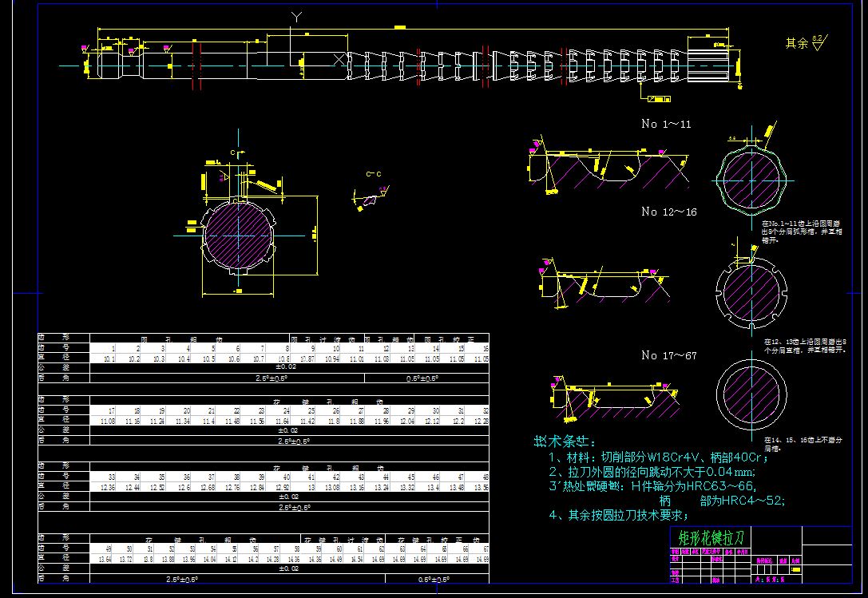This screenshot has width=868, height=598.
Task: Select the diameter cell 14.54
Action: (x=356, y=560)
